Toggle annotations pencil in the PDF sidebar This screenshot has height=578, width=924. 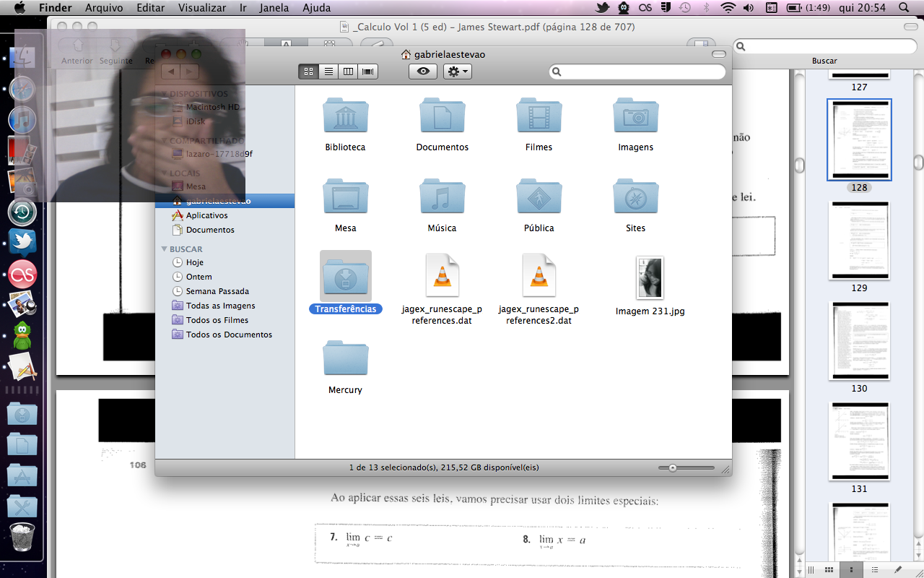click(898, 569)
